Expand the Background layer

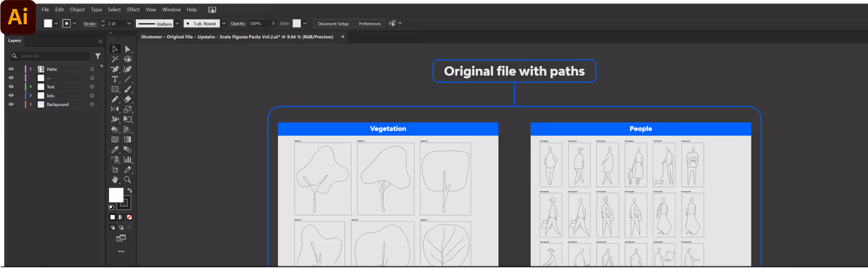(x=31, y=105)
